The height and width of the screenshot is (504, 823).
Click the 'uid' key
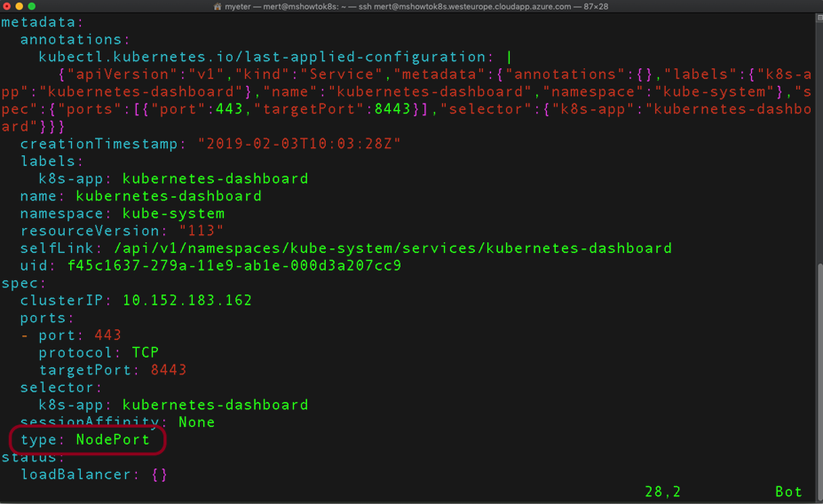click(33, 265)
